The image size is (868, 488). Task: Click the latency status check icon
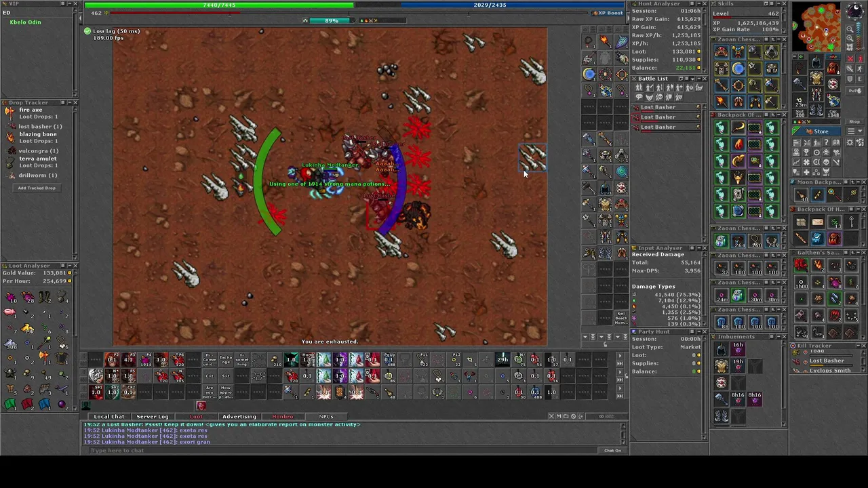tap(87, 31)
